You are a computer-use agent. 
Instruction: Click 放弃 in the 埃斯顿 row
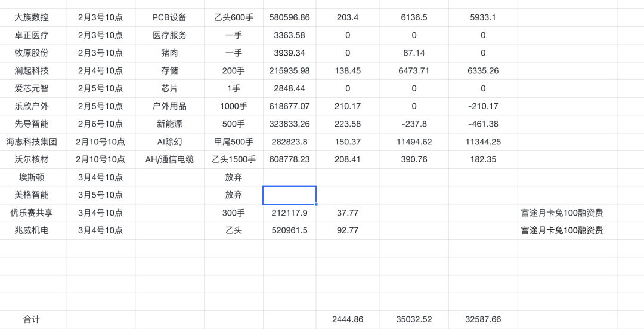(234, 177)
